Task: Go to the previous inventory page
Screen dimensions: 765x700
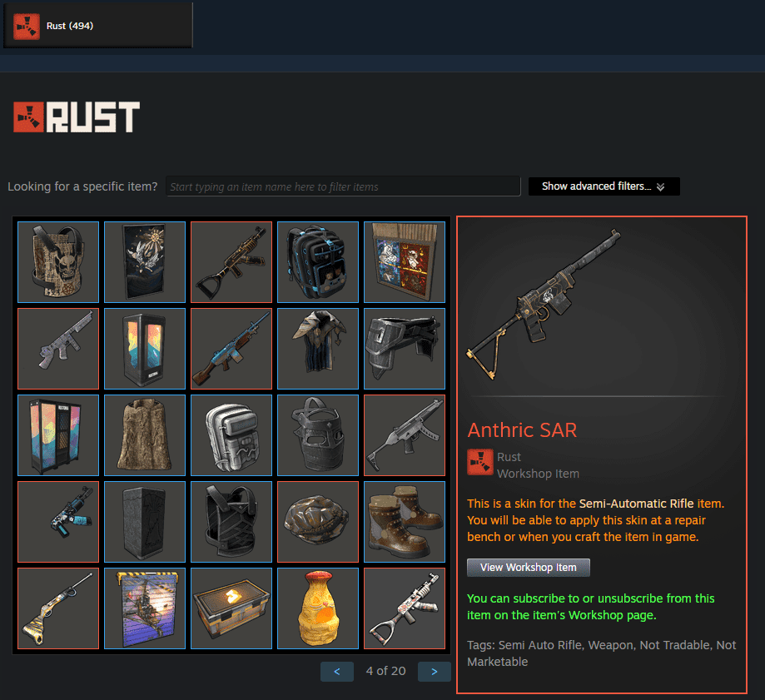Action: (x=337, y=672)
